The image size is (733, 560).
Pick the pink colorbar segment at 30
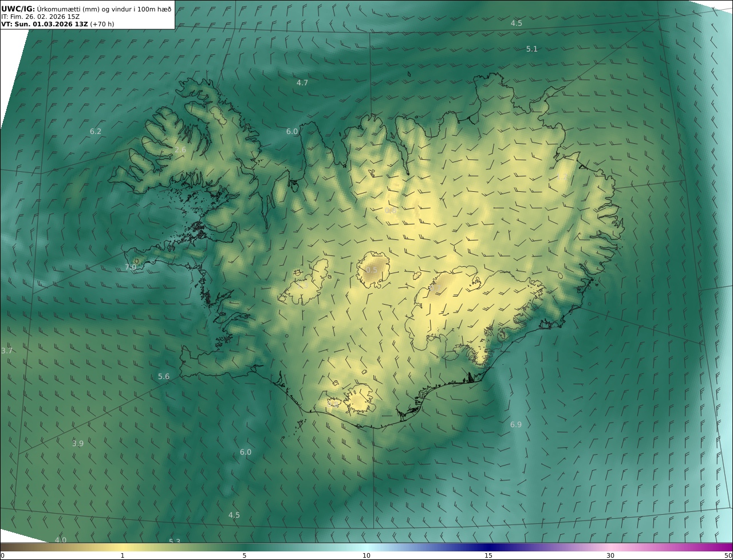coord(610,547)
